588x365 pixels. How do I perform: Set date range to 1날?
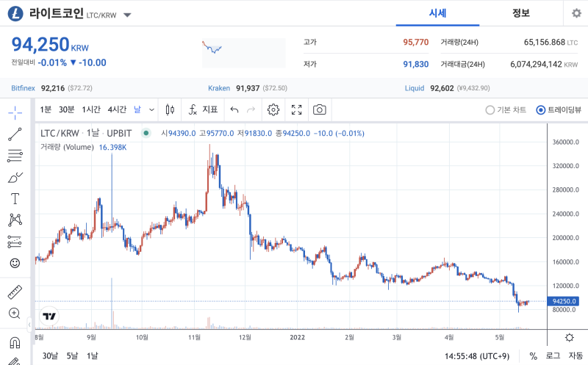pyautogui.click(x=93, y=355)
